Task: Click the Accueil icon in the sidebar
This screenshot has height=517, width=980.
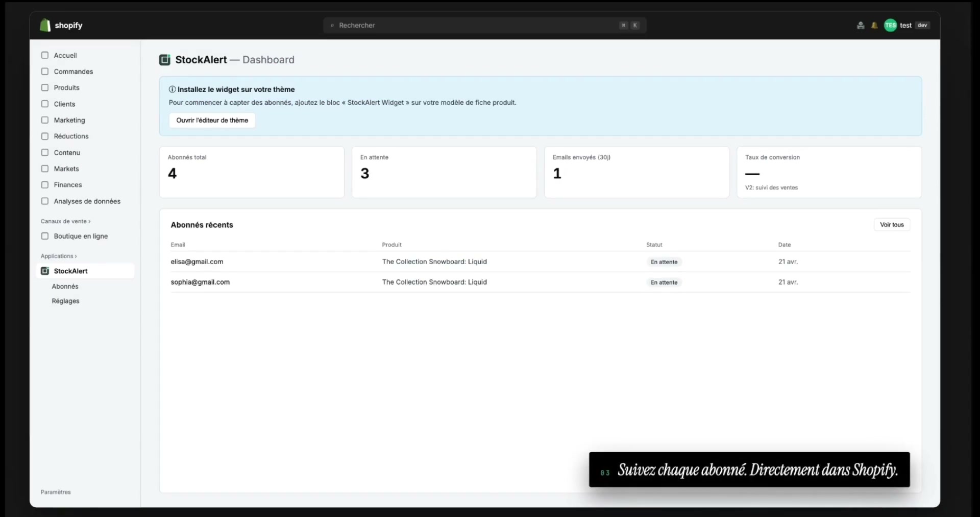Action: 45,55
